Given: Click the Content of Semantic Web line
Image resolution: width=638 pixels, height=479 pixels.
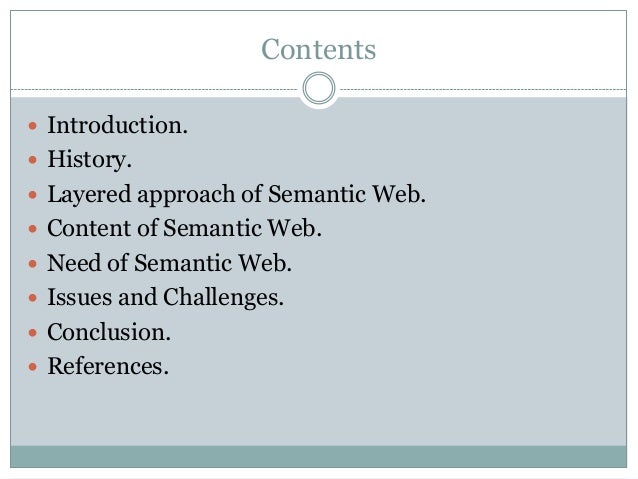Looking at the screenshot, I should point(185,229).
